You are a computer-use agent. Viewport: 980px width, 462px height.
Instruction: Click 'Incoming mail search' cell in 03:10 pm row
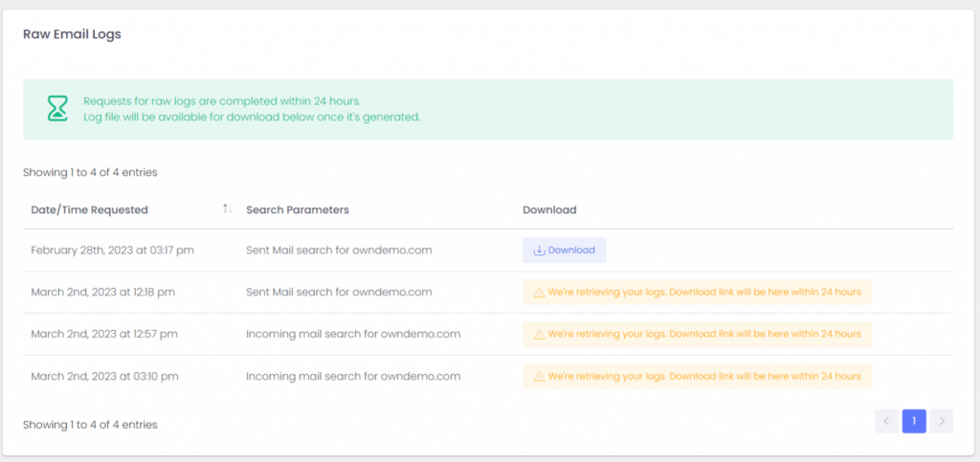tap(353, 377)
